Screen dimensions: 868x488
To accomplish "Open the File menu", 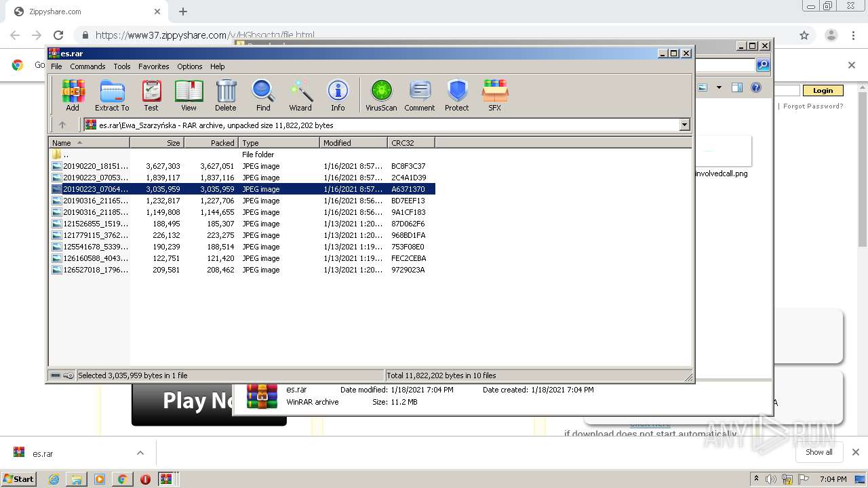I will pos(56,66).
